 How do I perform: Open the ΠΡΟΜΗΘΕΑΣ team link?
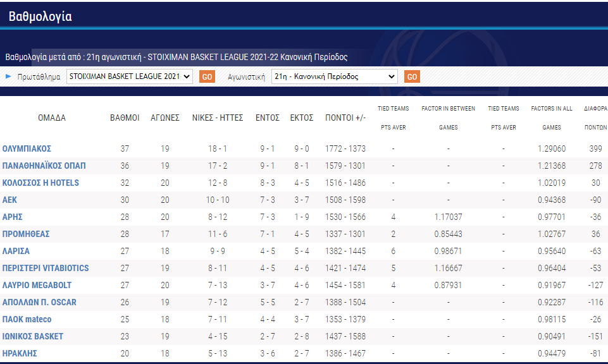coord(26,234)
